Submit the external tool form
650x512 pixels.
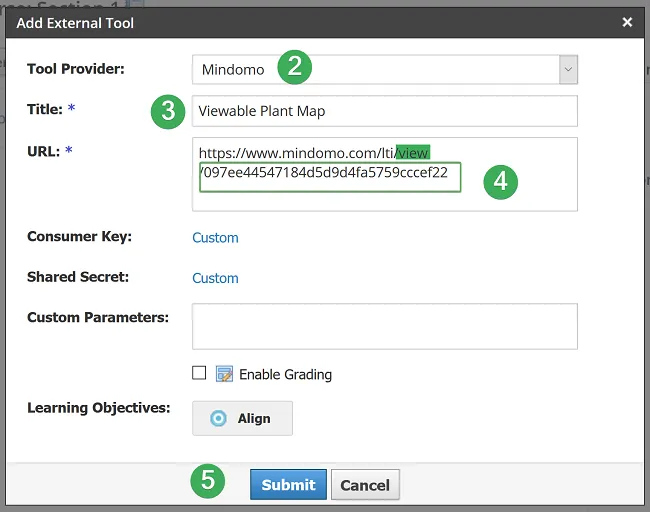click(288, 485)
